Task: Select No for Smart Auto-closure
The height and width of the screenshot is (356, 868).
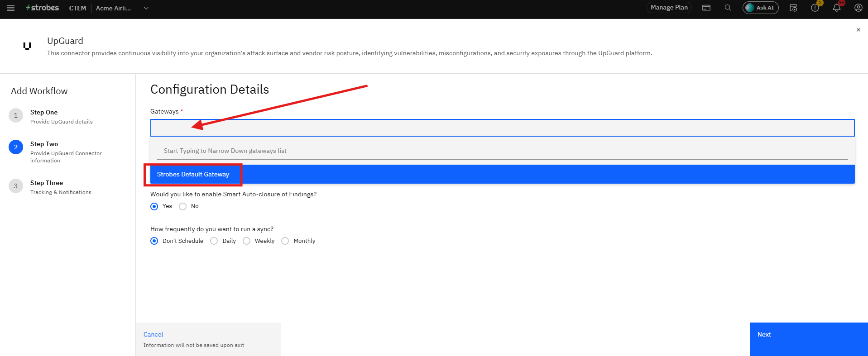Action: click(x=183, y=206)
